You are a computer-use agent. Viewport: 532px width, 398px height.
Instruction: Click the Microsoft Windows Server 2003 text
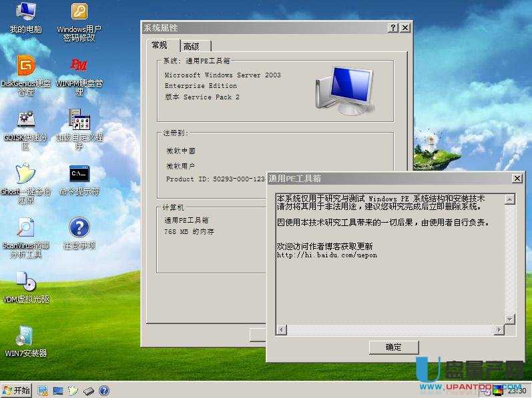point(222,75)
